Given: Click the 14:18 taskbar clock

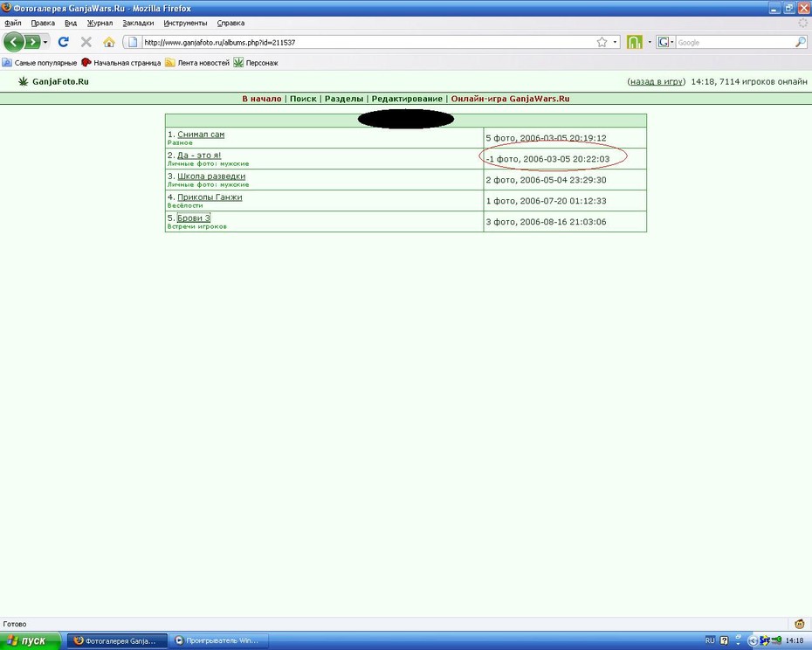Looking at the screenshot, I should [795, 640].
